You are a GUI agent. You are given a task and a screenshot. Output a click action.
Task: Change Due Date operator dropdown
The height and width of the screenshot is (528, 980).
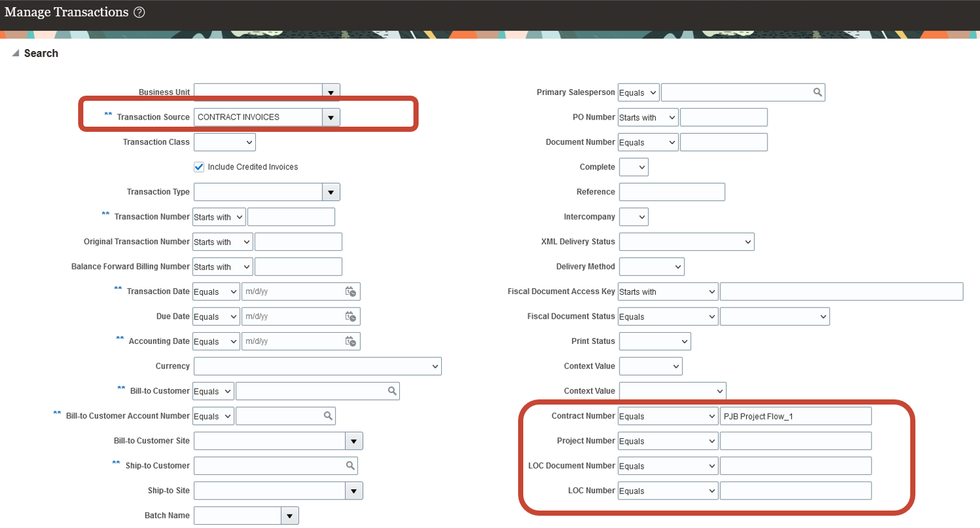216,317
